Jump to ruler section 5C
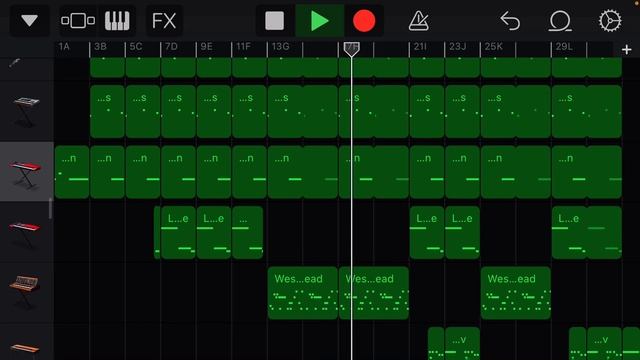 coord(136,47)
